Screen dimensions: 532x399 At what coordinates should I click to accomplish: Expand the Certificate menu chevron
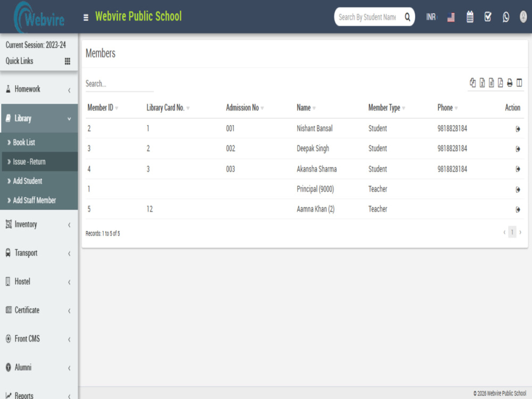click(x=69, y=311)
